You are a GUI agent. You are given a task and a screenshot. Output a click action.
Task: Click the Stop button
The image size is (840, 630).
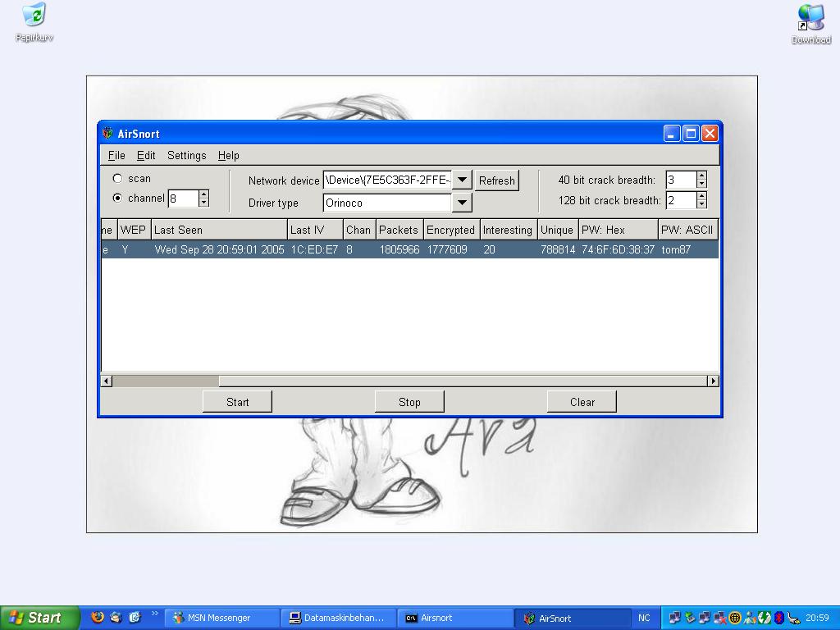coord(409,402)
